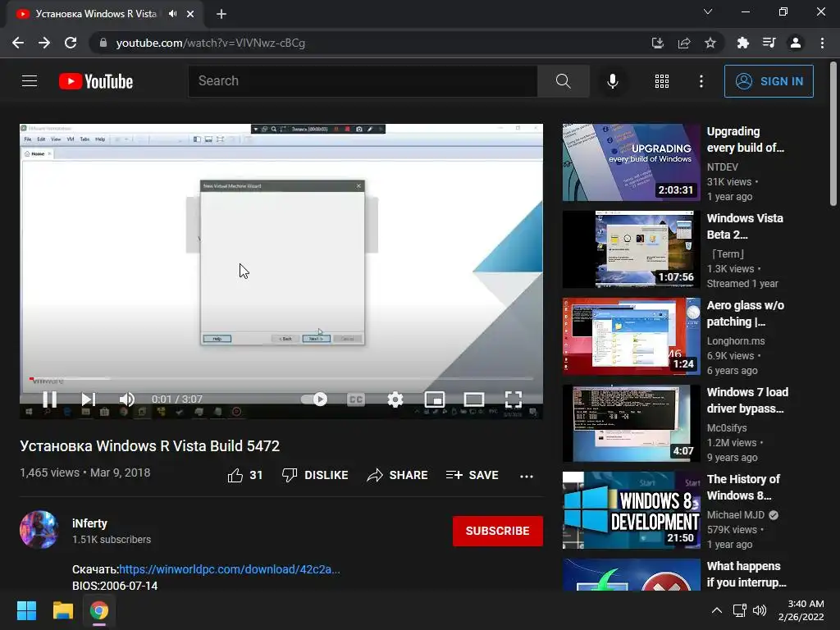
Task: Search with your voice microphone icon
Action: [613, 81]
